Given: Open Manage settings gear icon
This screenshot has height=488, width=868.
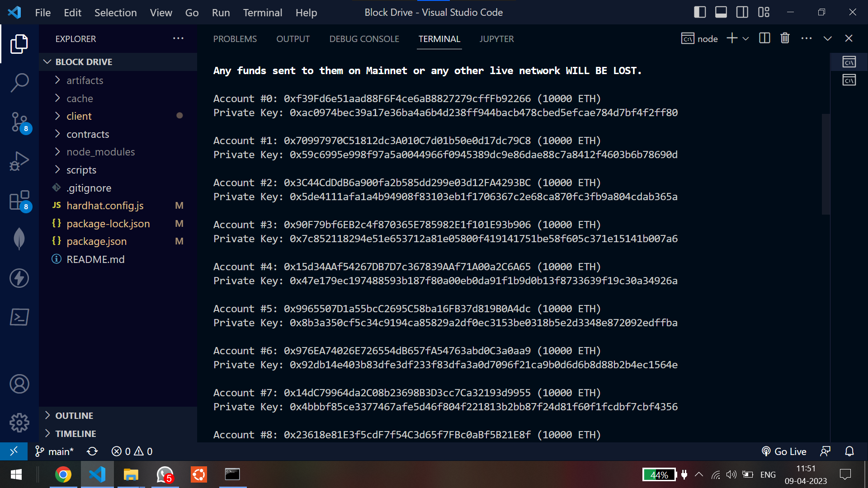Looking at the screenshot, I should click(19, 422).
